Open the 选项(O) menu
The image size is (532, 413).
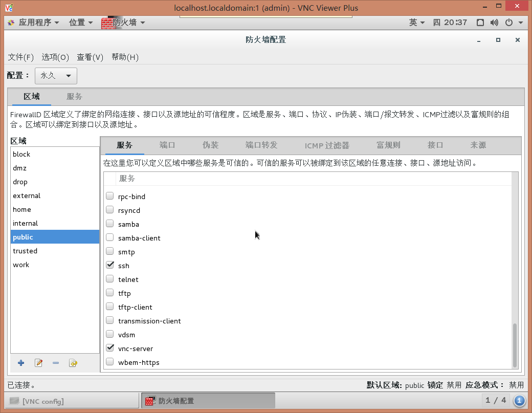[x=55, y=57]
